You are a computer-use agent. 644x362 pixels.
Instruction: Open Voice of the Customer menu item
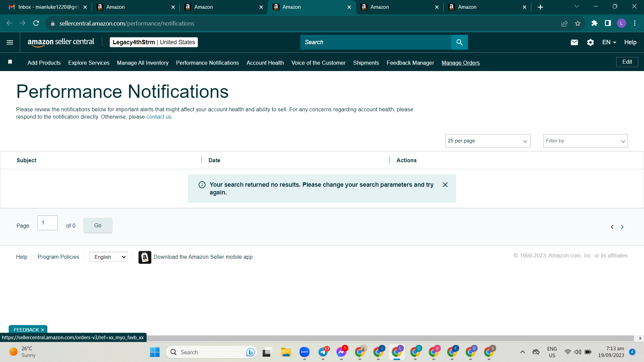tap(318, 63)
